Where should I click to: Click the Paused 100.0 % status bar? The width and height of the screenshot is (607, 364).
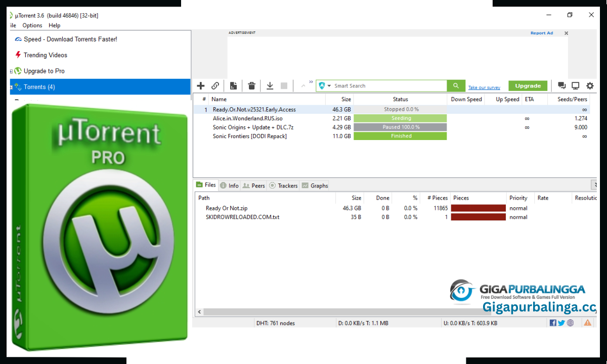click(x=400, y=127)
